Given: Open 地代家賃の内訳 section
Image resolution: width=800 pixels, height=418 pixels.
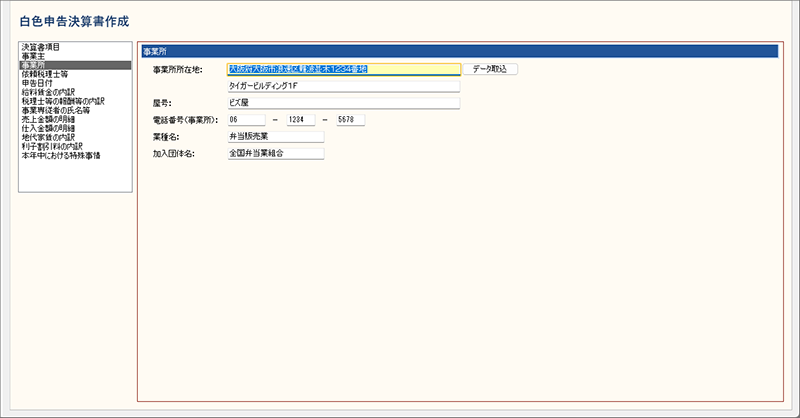Looking at the screenshot, I should (48, 138).
